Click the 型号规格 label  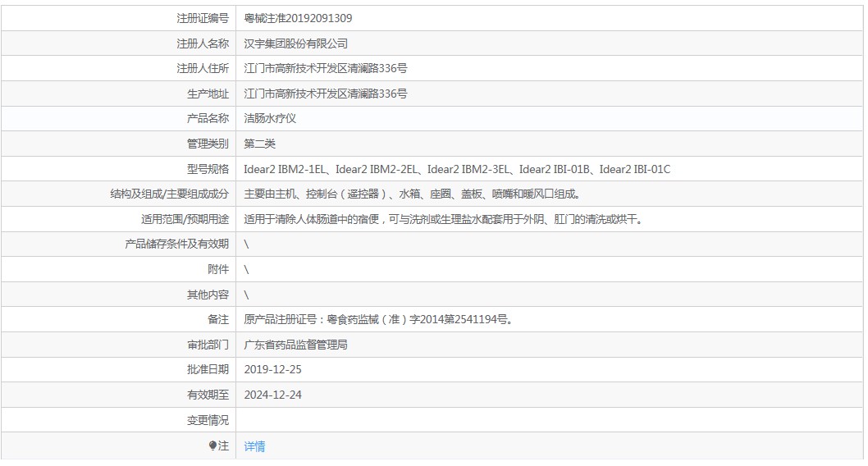point(208,169)
